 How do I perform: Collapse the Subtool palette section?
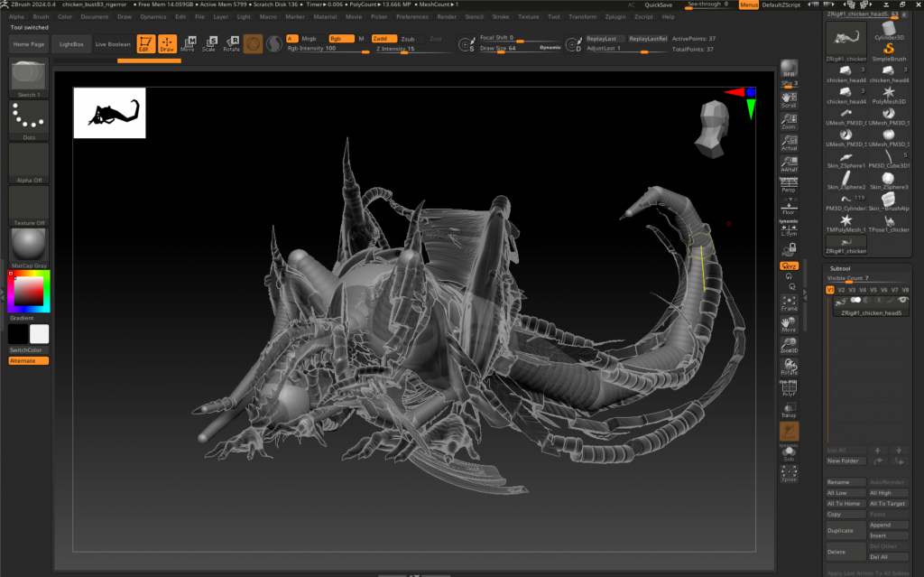click(840, 268)
